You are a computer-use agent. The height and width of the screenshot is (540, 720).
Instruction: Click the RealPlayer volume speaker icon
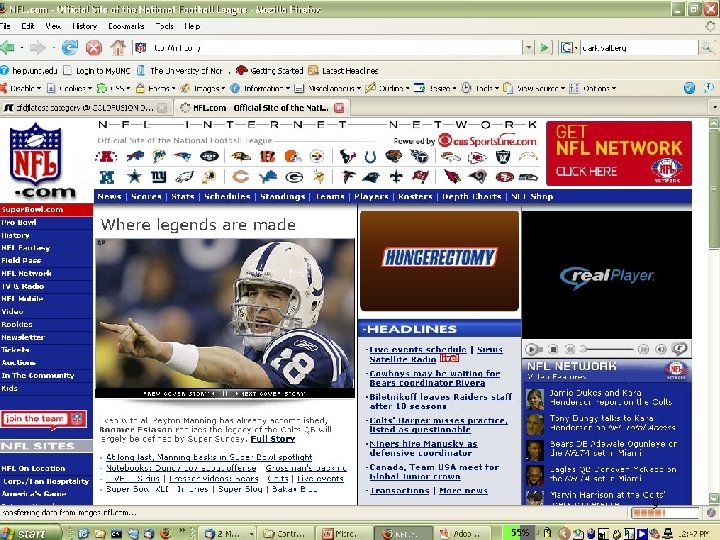click(x=661, y=349)
